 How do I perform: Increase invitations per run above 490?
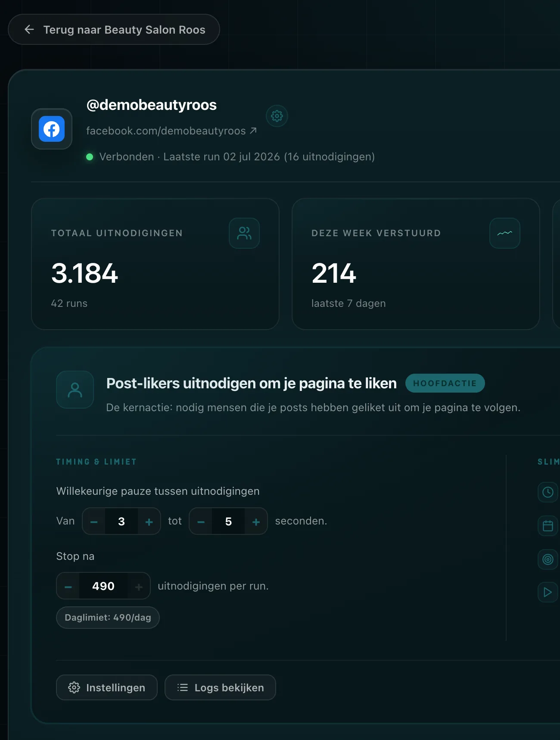tap(139, 586)
